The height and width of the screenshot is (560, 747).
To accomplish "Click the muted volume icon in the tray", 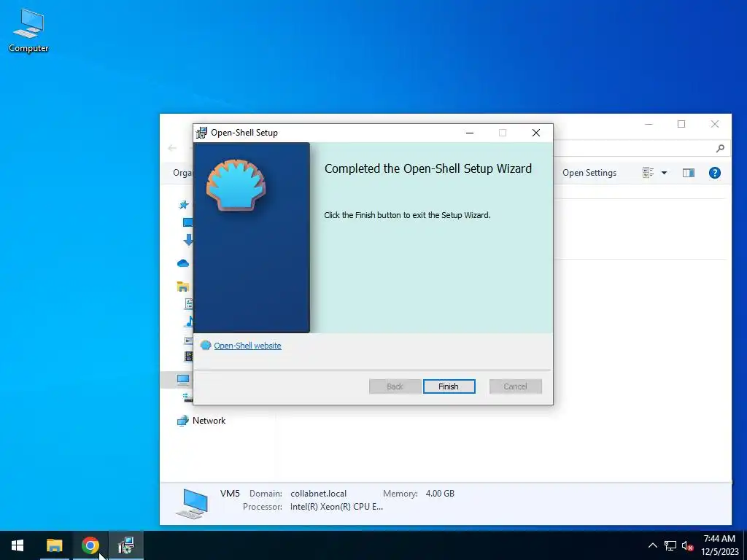I will click(687, 545).
